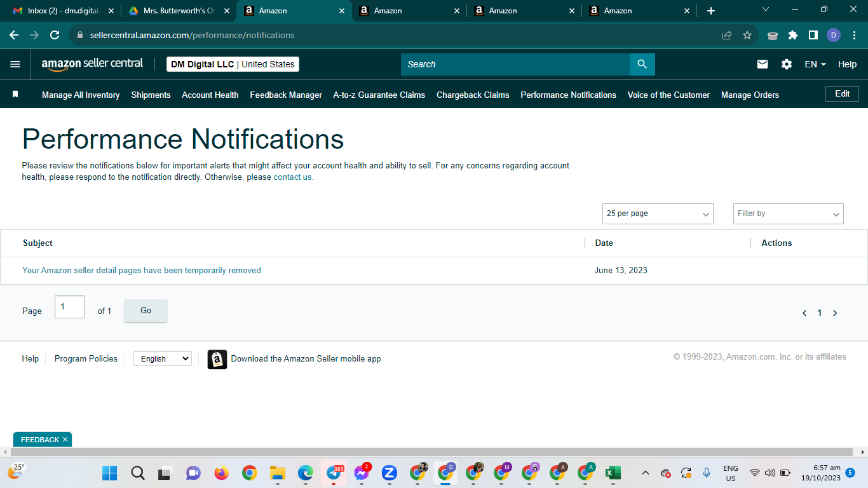This screenshot has width=868, height=488.
Task: Close the FEEDBACK widget
Action: pos(65,440)
